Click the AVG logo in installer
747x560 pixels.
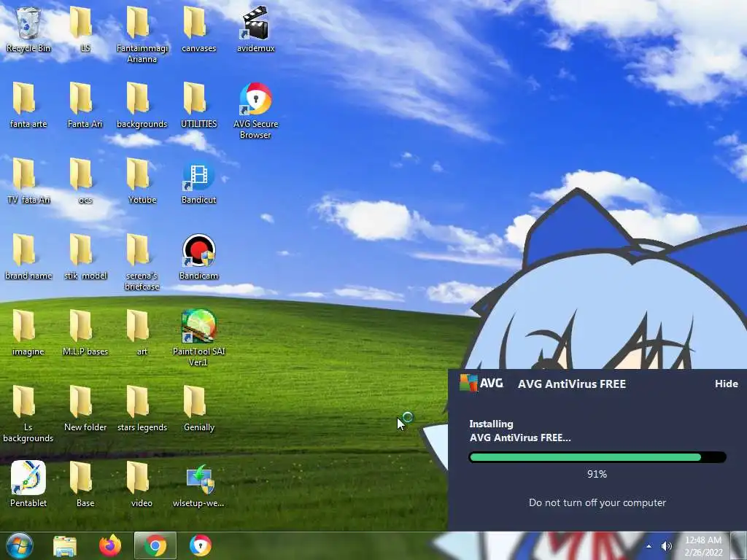[481, 383]
